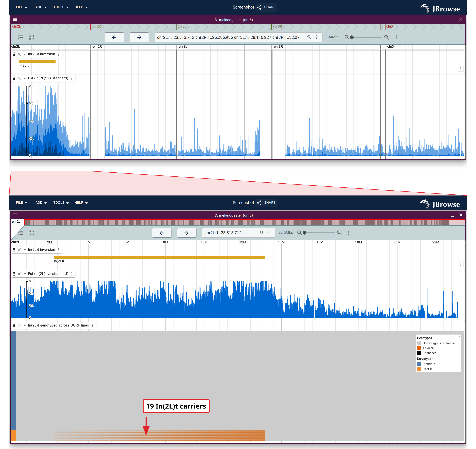This screenshot has height=449, width=476.
Task: Open more options beside bottom zoom controls
Action: tap(349, 233)
